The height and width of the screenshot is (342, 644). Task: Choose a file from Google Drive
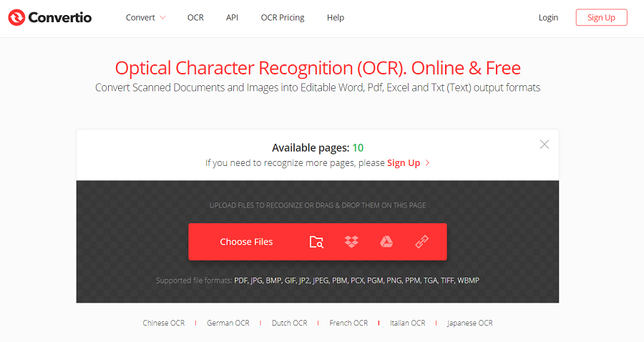tap(386, 242)
